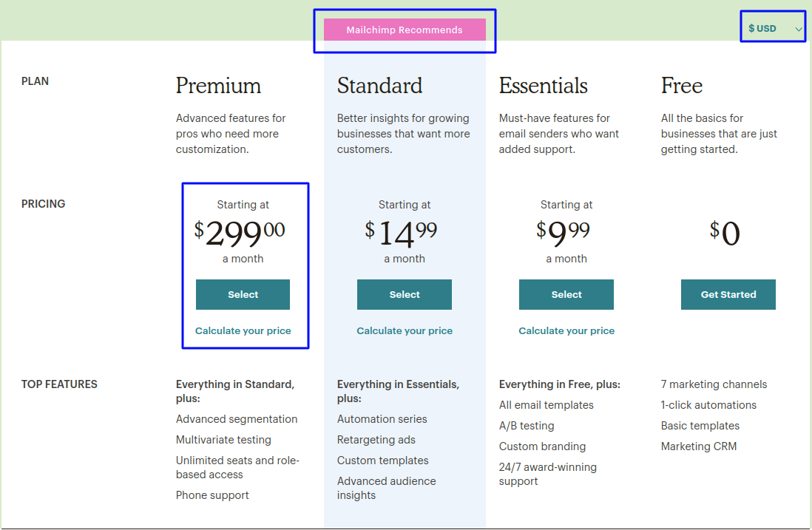Select the Essentials plan
This screenshot has width=812, height=530.
[566, 294]
